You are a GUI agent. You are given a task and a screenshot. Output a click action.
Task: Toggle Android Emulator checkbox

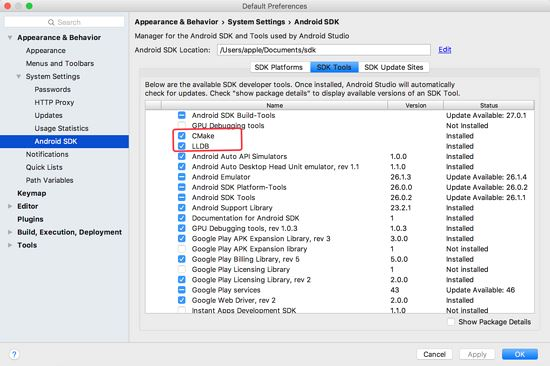182,177
